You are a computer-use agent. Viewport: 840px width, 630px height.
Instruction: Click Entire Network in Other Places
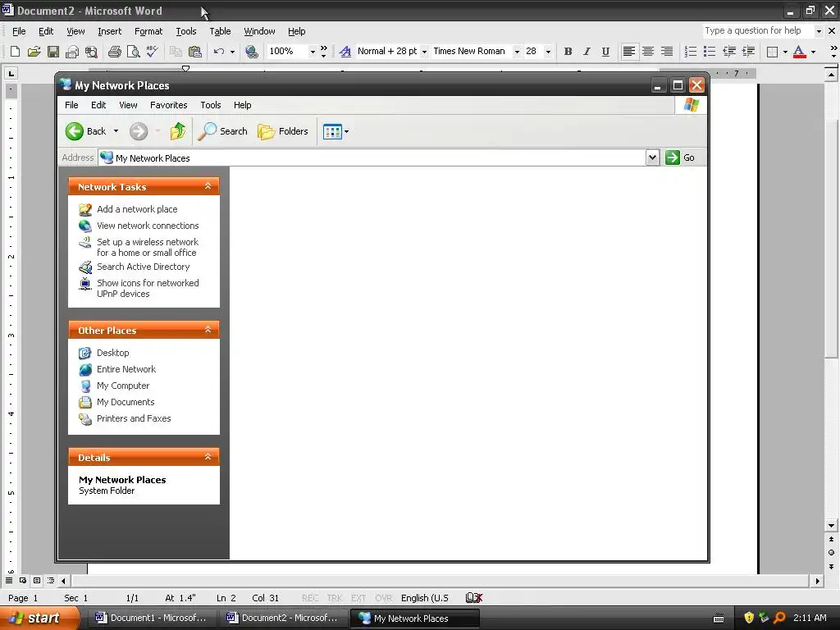coord(126,369)
